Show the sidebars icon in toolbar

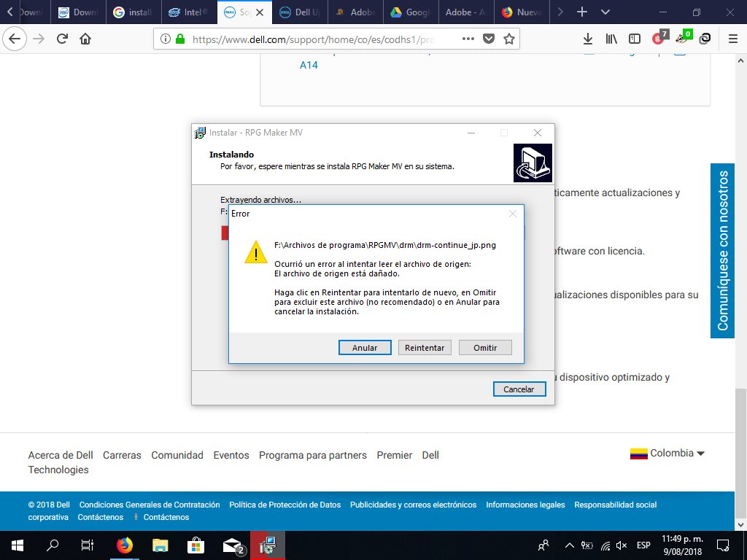(635, 39)
